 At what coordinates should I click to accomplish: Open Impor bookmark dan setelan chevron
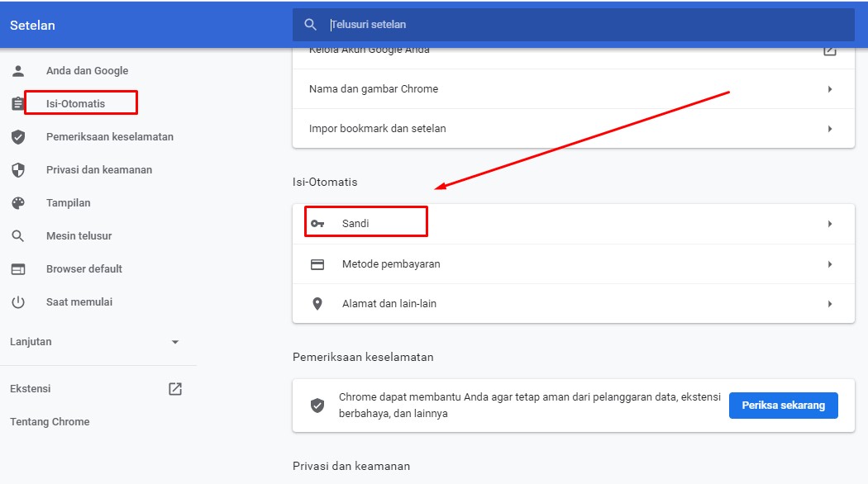[830, 129]
